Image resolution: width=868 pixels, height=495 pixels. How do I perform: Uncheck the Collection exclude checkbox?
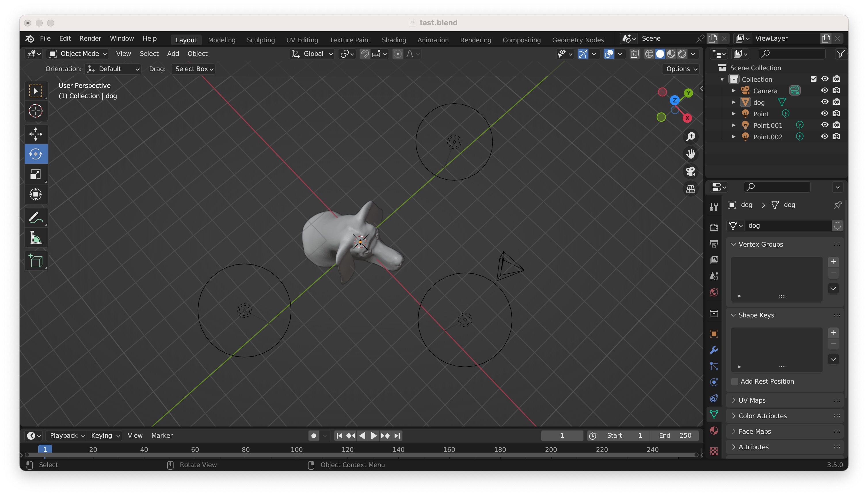[813, 79]
